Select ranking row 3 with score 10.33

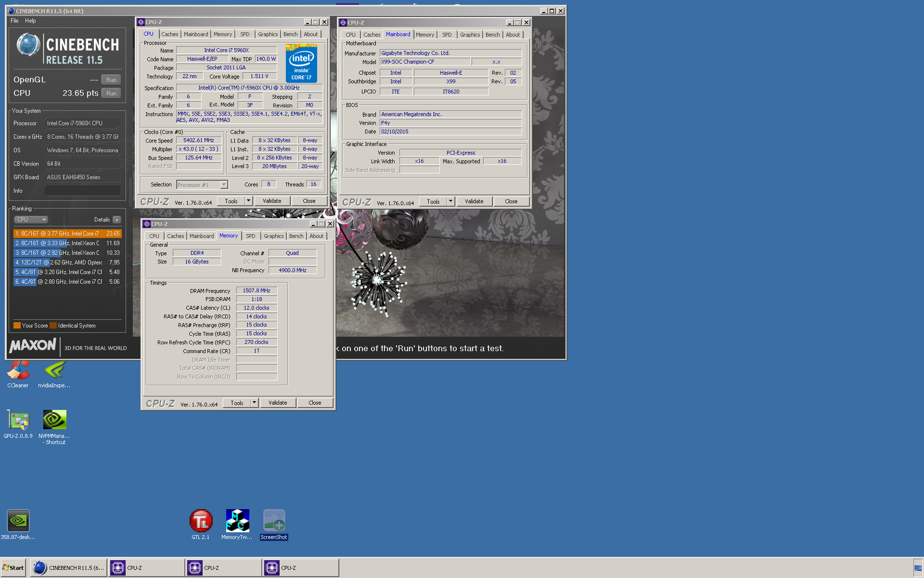click(x=67, y=253)
